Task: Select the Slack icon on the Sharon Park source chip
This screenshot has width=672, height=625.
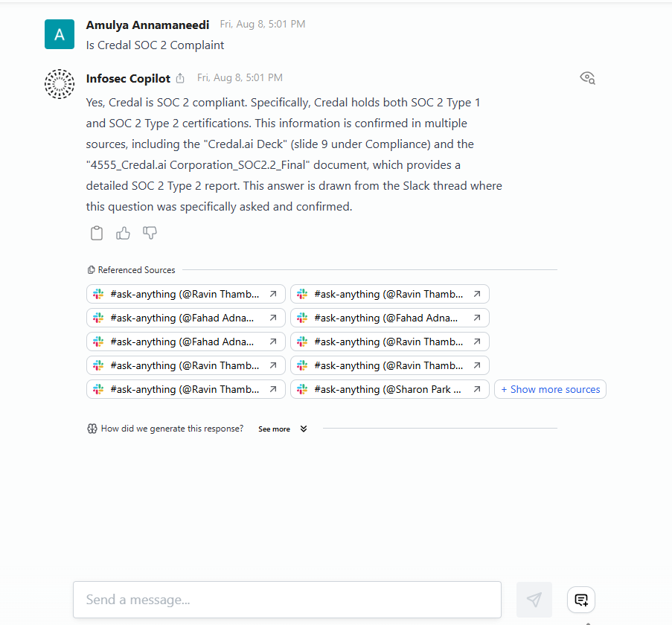Action: tap(302, 389)
